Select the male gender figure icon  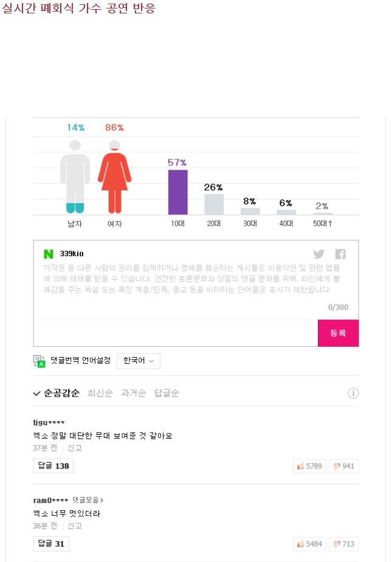click(x=75, y=176)
